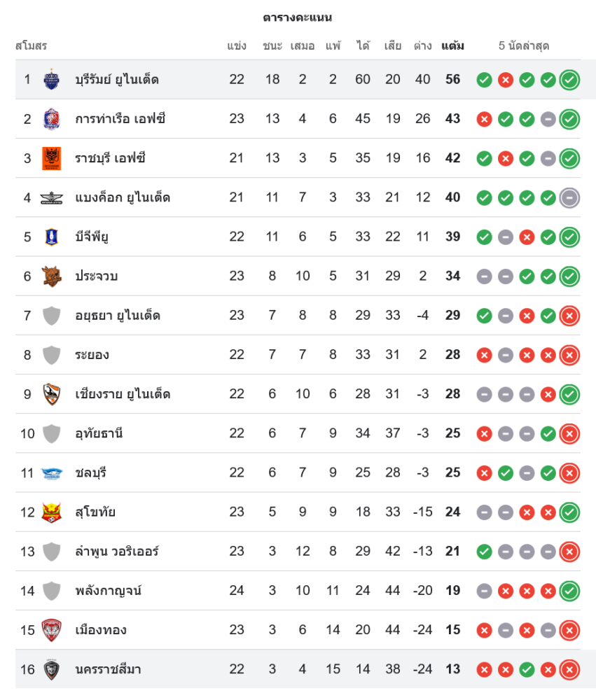The height and width of the screenshot is (700, 596).
Task: Click the เมืองทอง club crest
Action: 51,630
